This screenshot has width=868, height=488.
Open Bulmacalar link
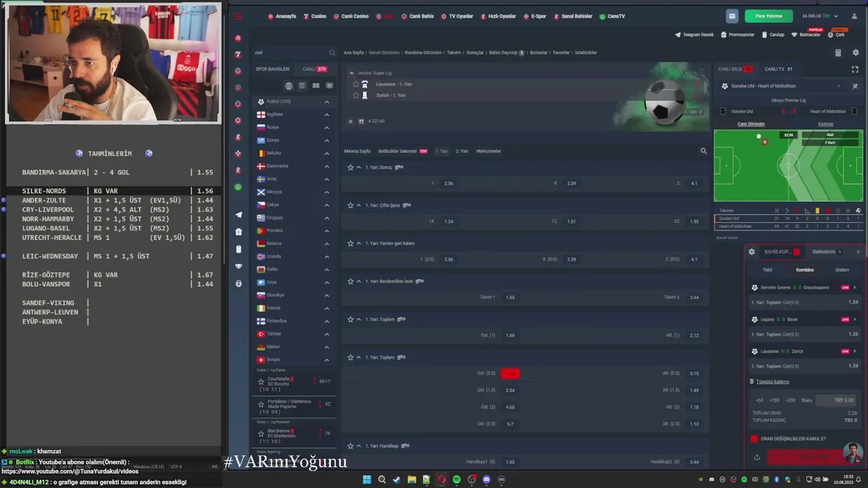(x=806, y=35)
